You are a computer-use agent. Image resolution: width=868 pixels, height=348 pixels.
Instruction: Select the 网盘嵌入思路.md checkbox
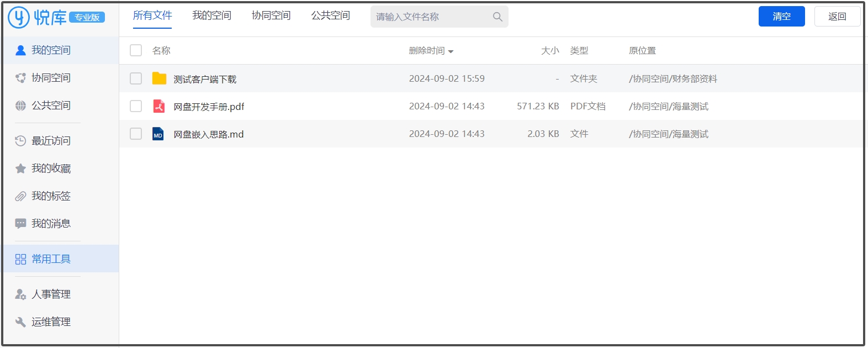pos(136,134)
